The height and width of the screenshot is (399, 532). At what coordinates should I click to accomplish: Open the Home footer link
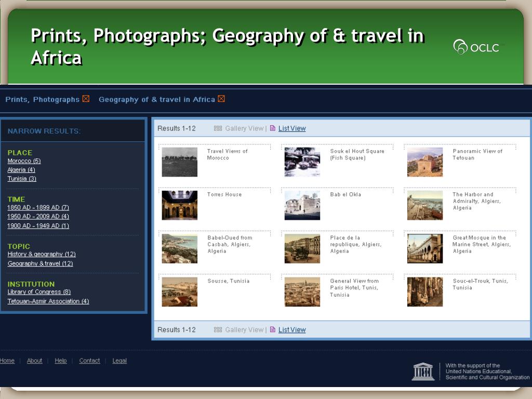coord(7,361)
